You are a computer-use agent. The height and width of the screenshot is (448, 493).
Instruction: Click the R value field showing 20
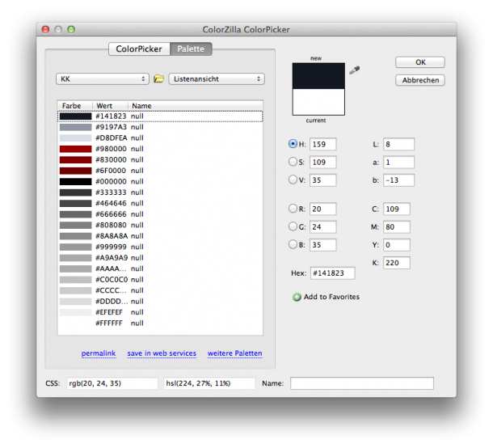pos(323,209)
